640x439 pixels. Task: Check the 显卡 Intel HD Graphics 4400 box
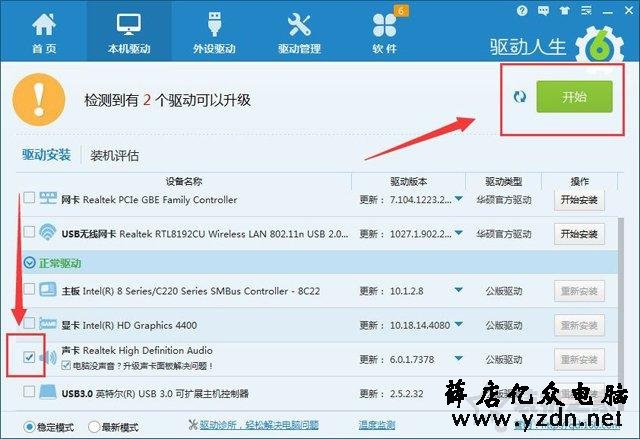29,323
